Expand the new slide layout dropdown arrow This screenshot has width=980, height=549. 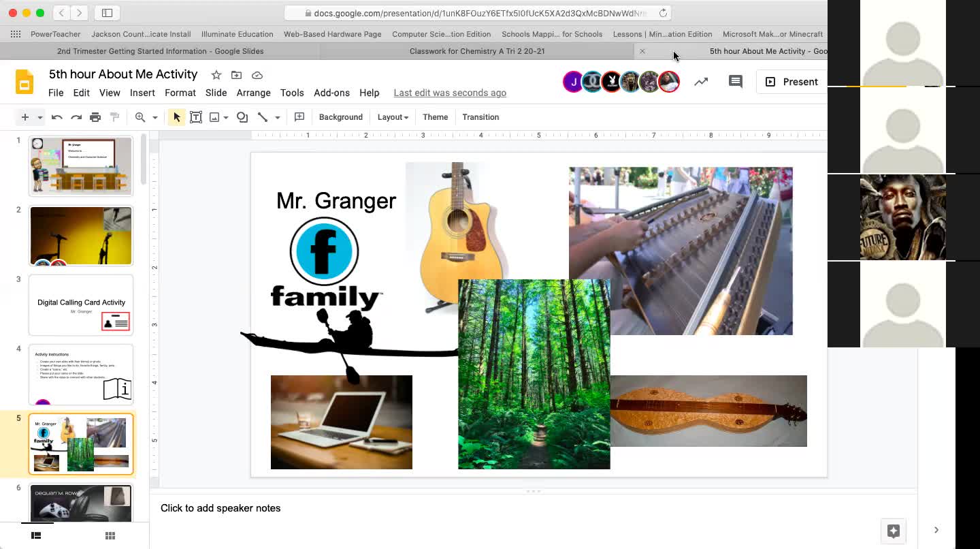(x=40, y=117)
